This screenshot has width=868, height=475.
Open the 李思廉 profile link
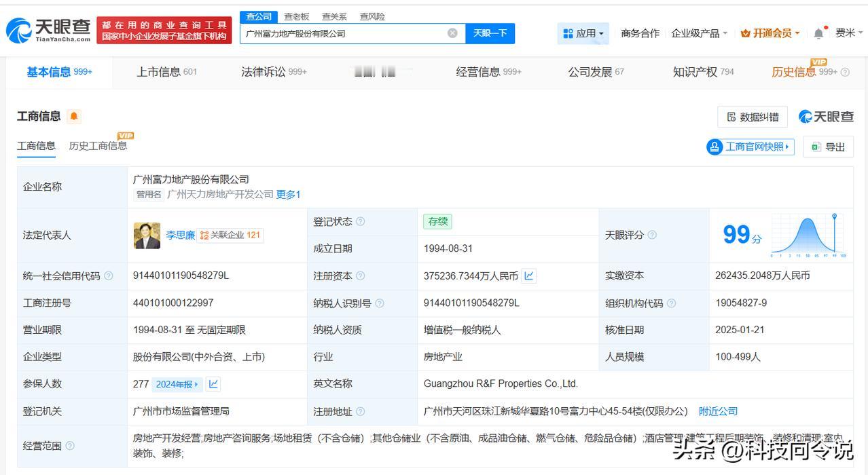181,235
